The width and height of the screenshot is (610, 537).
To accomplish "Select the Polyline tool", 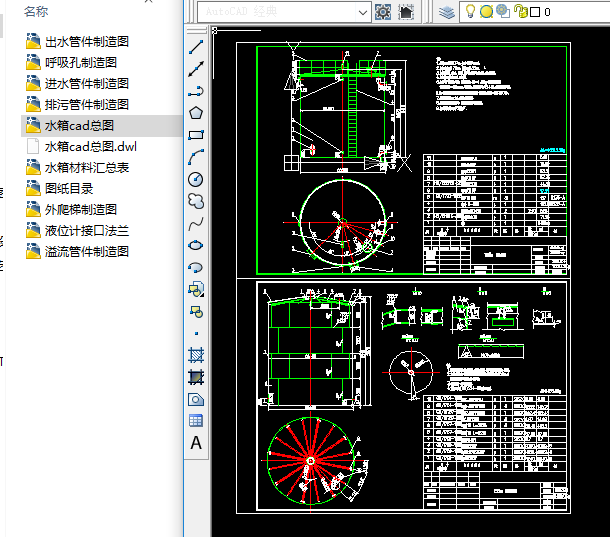I will coord(196,91).
